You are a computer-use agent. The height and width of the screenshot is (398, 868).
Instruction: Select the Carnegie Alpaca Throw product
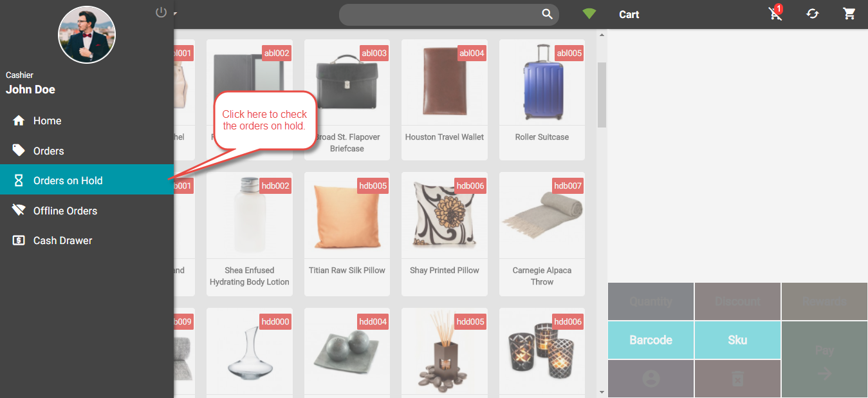point(542,234)
